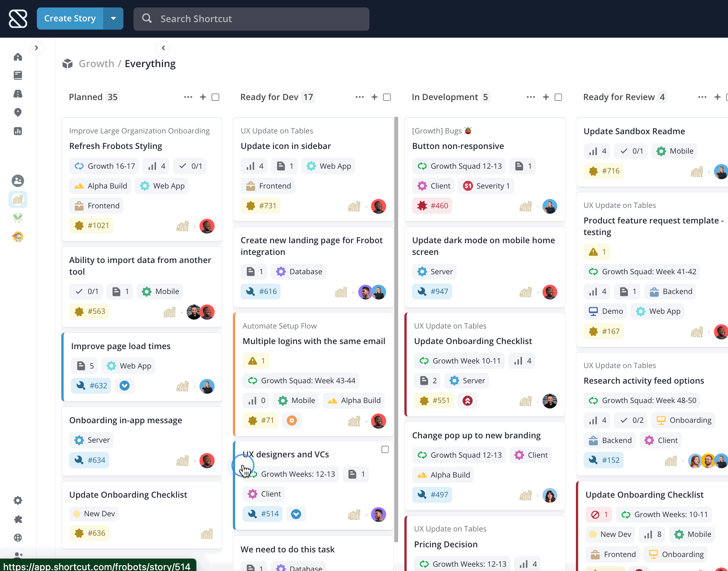Viewport: 728px width, 571px height.
Task: Collapse the left navigation panel chevron
Action: pos(37,48)
